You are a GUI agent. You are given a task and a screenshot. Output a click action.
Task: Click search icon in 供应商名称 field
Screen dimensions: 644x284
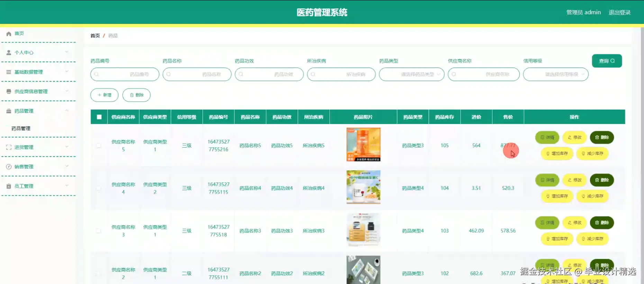tap(454, 74)
